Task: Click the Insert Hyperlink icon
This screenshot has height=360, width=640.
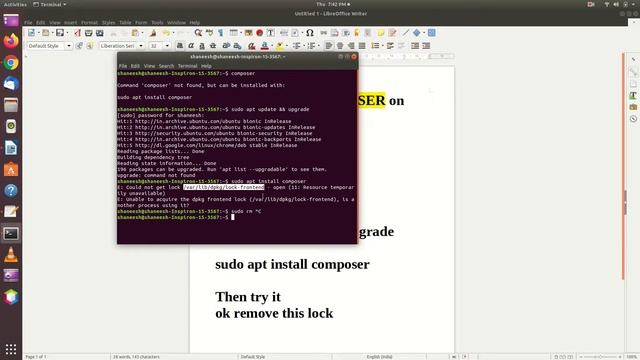Action: [x=324, y=33]
